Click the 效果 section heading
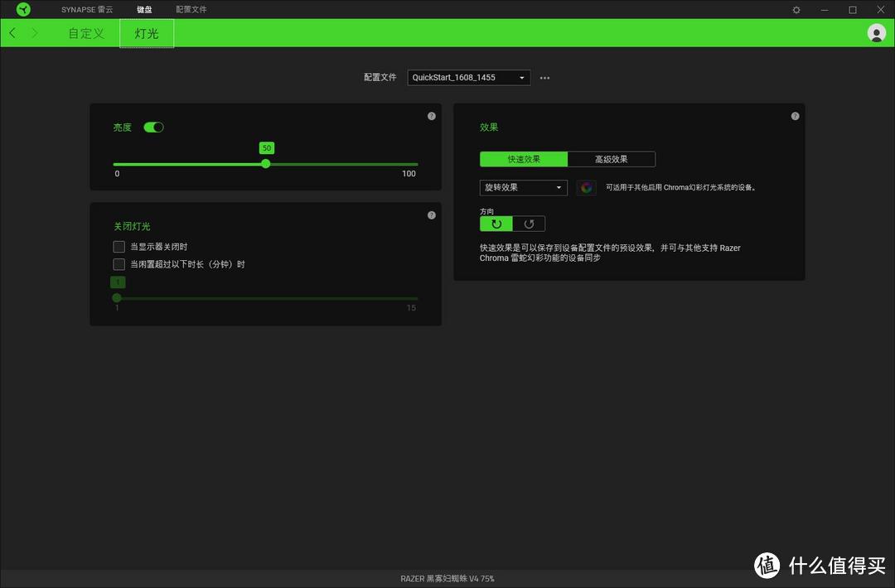This screenshot has height=588, width=895. pos(489,128)
